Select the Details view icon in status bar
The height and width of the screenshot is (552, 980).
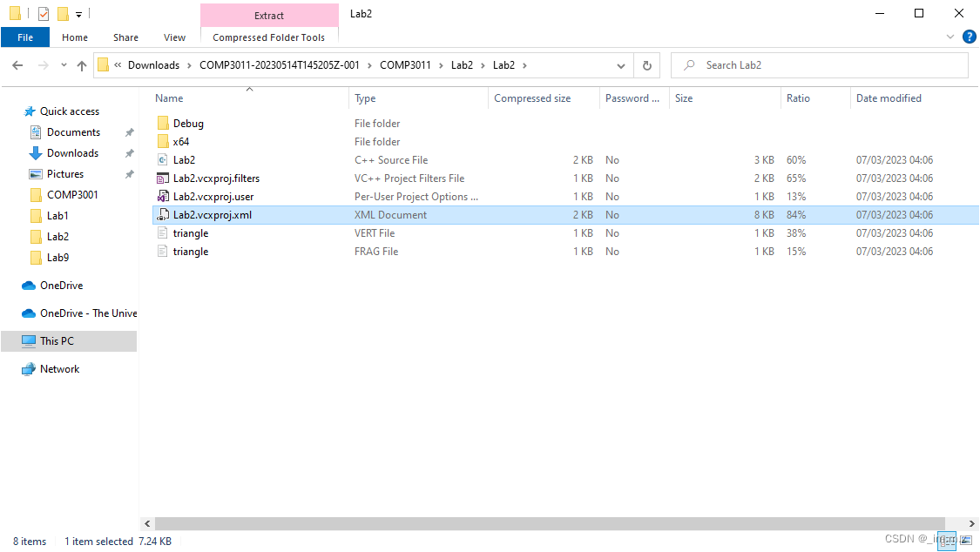coord(947,541)
